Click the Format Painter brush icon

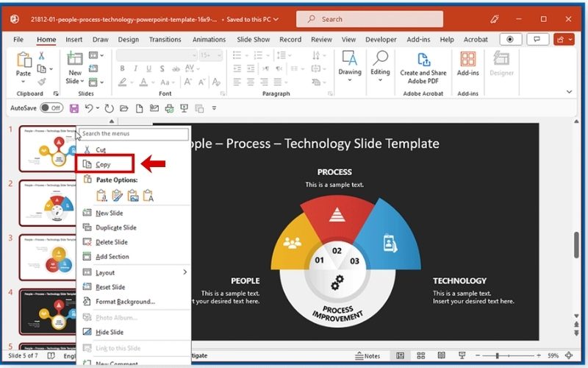pos(42,82)
